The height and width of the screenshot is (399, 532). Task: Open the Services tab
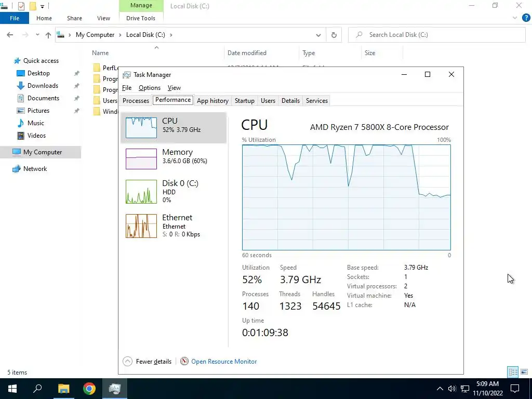click(x=317, y=101)
